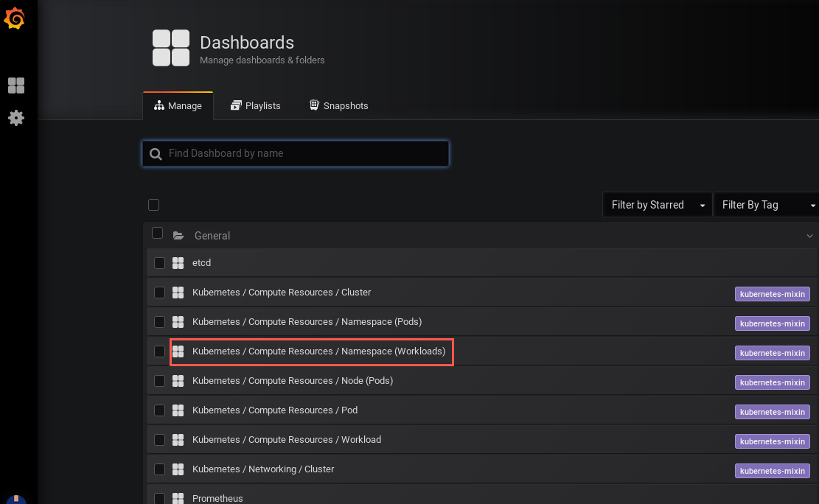
Task: Click the large Dashboards header icon
Action: (x=171, y=48)
